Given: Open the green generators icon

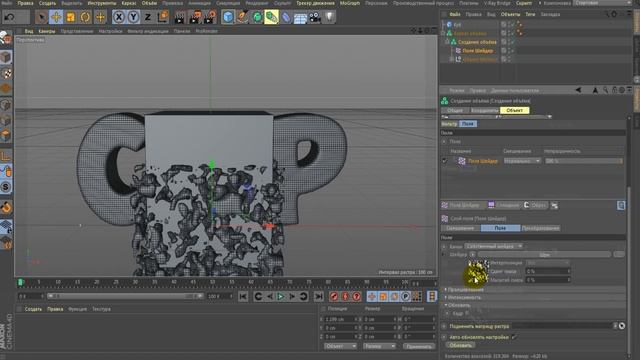Looking at the screenshot, I should pyautogui.click(x=257, y=17).
